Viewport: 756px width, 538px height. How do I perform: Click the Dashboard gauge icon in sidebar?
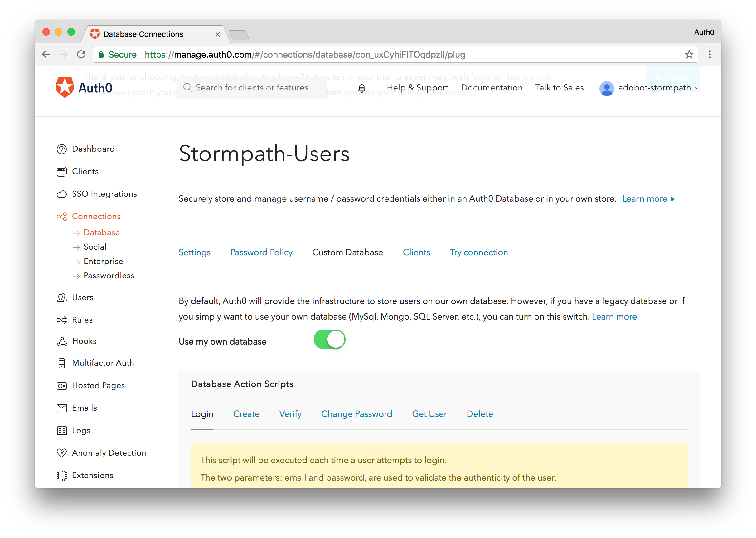point(61,149)
